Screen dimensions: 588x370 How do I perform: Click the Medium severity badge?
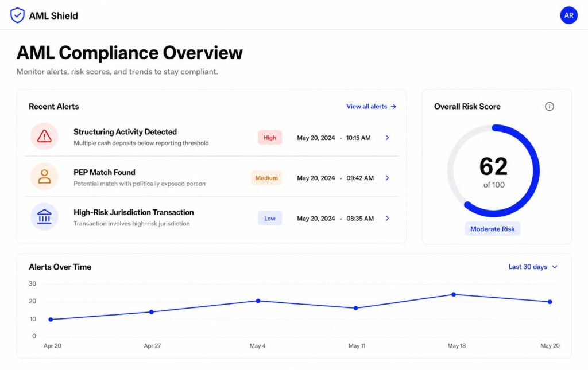pos(266,178)
